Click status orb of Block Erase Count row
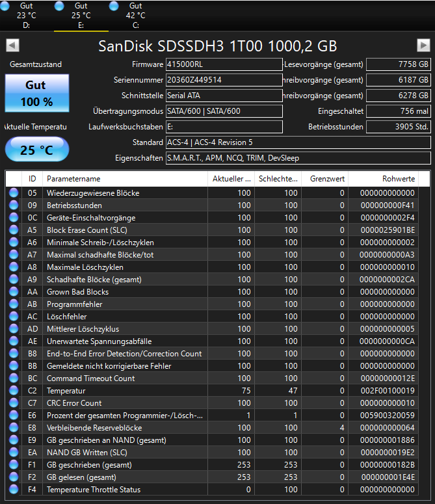Viewport: 435px width, 504px height. click(x=14, y=230)
